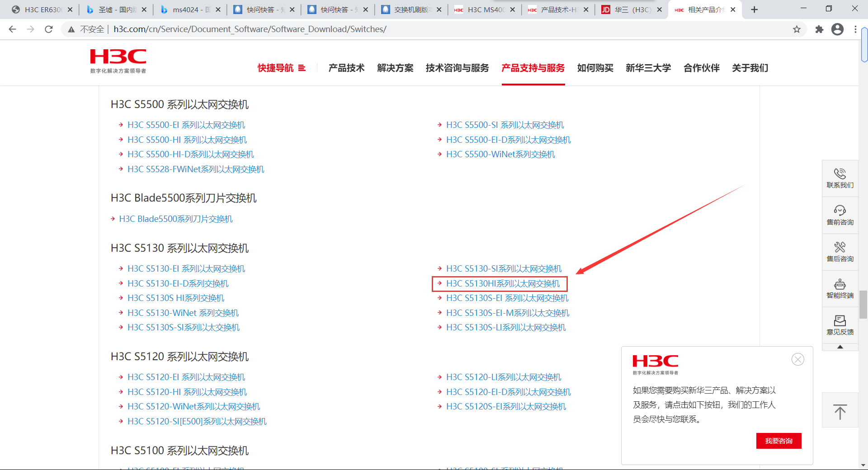
Task: Open the Chrome three-dot menu
Action: [855, 29]
